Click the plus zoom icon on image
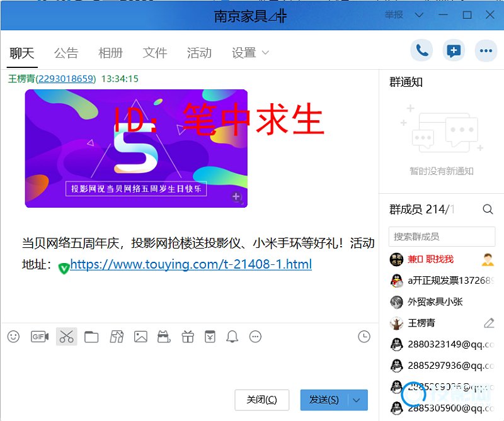This screenshot has width=504, height=421. [x=236, y=197]
